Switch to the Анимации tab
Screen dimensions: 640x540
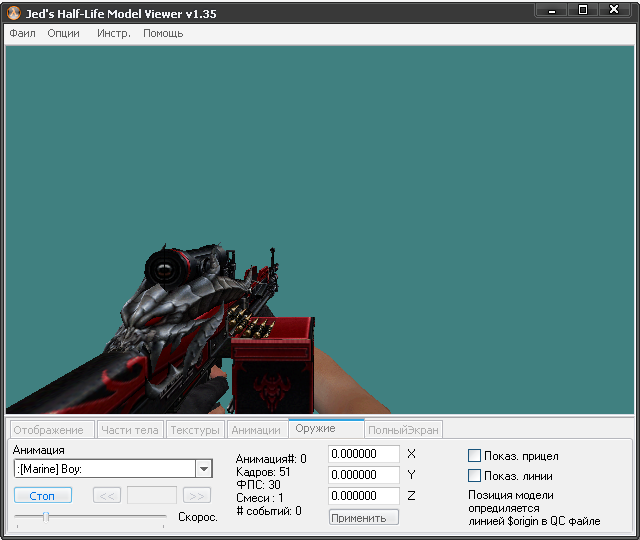(256, 430)
